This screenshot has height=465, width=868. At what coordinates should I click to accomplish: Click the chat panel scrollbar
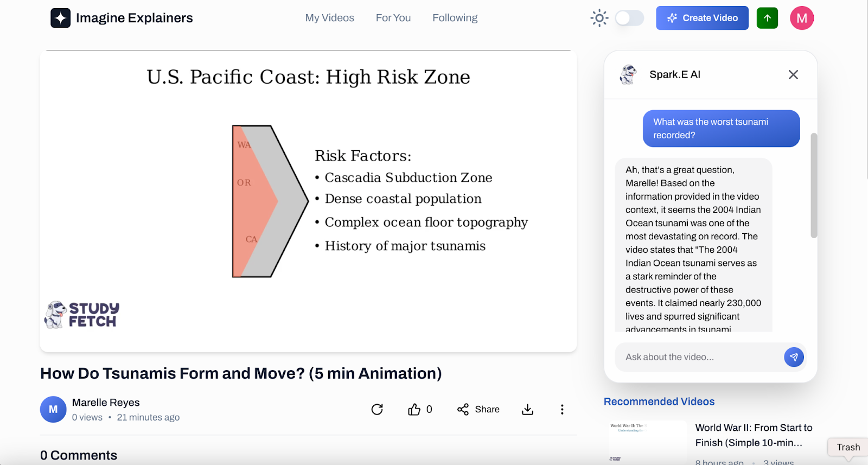(814, 185)
